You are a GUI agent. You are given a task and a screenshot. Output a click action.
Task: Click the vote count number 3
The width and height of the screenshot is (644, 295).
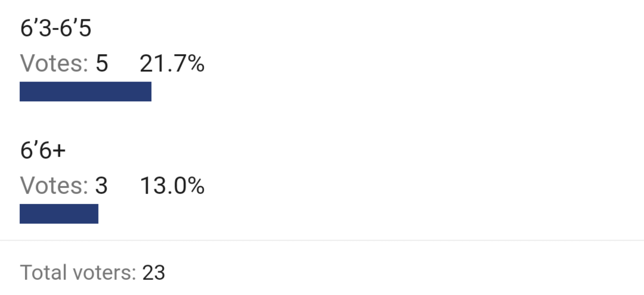(102, 186)
